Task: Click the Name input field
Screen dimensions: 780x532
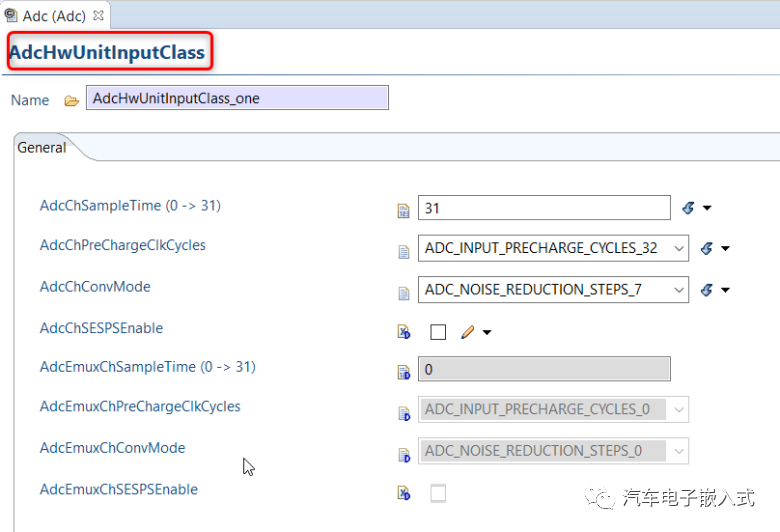Action: click(x=237, y=99)
